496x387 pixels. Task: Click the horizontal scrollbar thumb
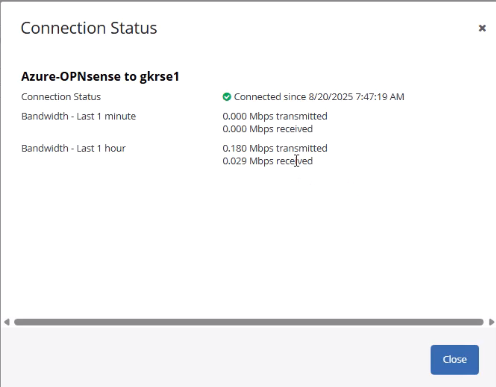(x=249, y=322)
